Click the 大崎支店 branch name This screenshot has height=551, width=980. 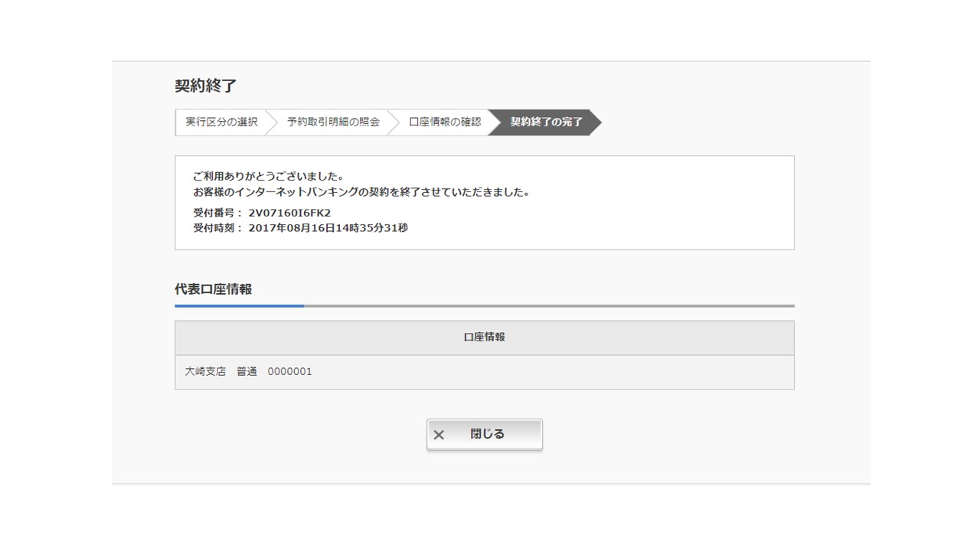coord(205,372)
